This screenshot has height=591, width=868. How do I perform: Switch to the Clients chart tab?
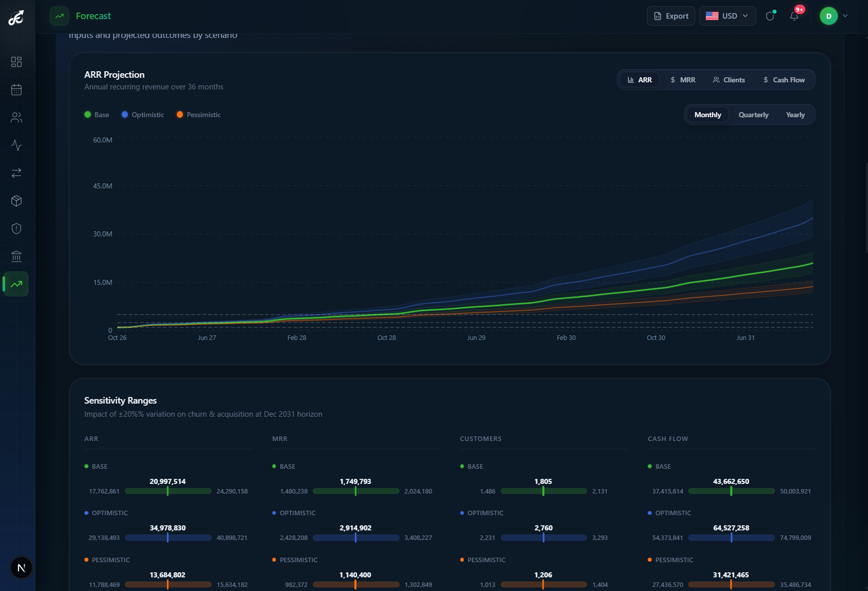(729, 80)
